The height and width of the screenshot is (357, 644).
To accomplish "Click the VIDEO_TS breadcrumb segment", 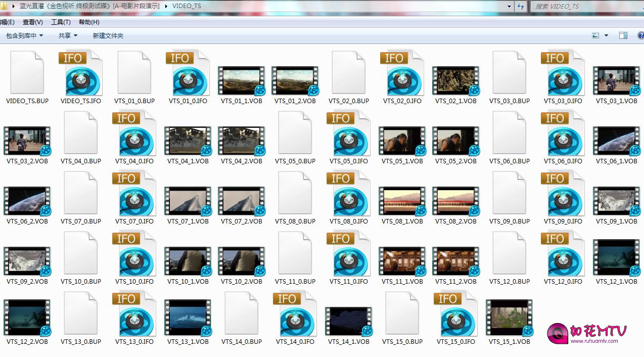I will click(x=187, y=6).
